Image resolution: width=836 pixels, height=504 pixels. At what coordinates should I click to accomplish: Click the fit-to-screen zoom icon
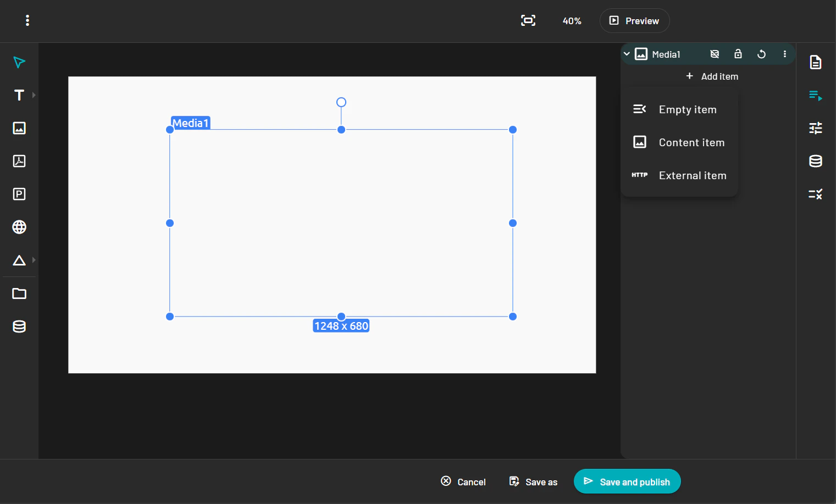528,21
